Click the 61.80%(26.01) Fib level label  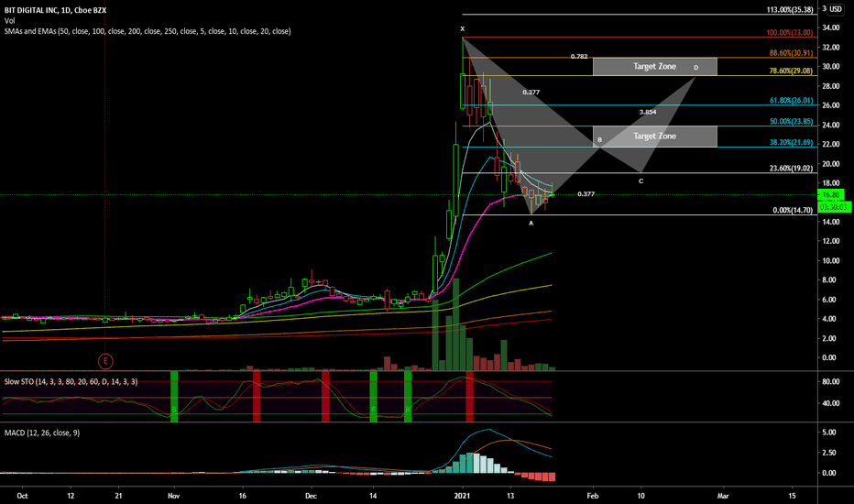(791, 101)
